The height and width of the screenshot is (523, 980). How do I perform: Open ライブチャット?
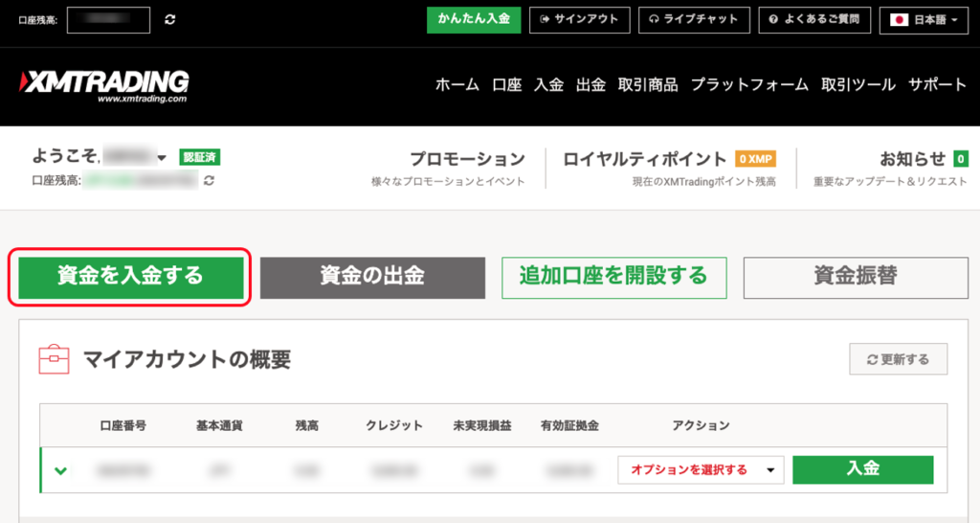[x=694, y=20]
